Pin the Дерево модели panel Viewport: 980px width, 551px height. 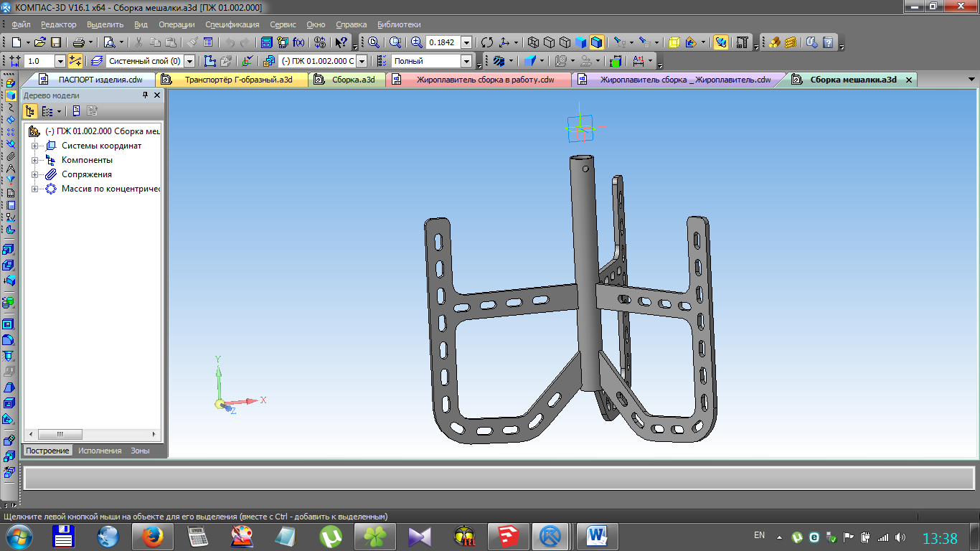tap(145, 95)
